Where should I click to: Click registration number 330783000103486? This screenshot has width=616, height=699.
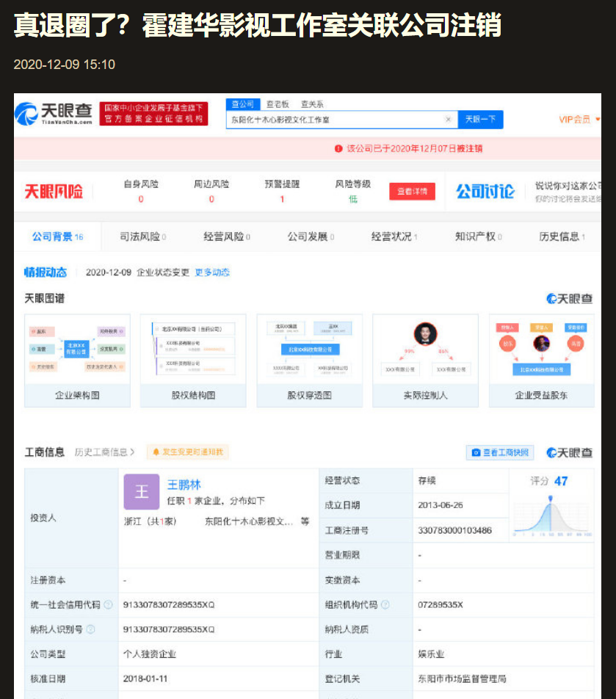[454, 530]
